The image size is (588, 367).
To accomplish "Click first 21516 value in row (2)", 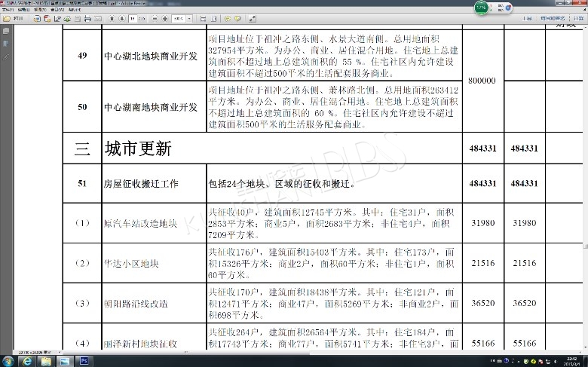I will (x=483, y=263).
